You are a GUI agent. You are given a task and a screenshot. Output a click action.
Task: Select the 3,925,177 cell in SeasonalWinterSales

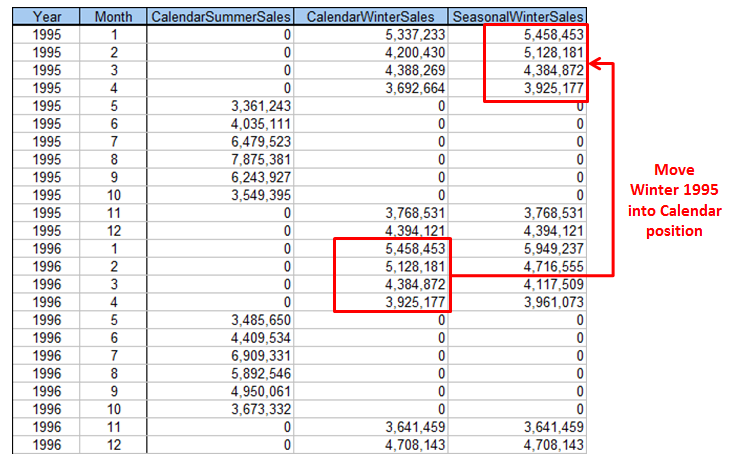(549, 88)
